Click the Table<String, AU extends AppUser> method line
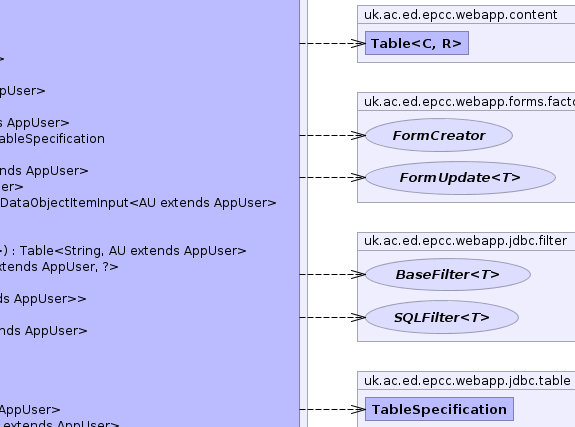 [123, 251]
